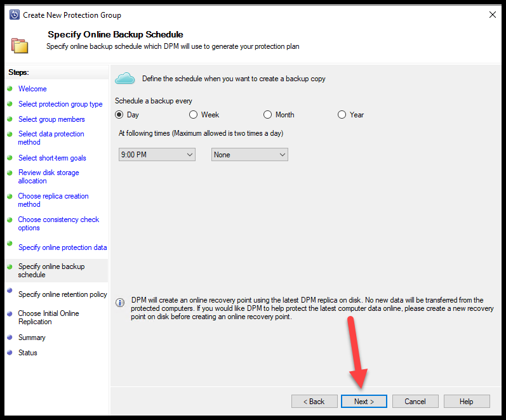The width and height of the screenshot is (506, 420).
Task: Go to the Welcome step
Action: (x=32, y=89)
